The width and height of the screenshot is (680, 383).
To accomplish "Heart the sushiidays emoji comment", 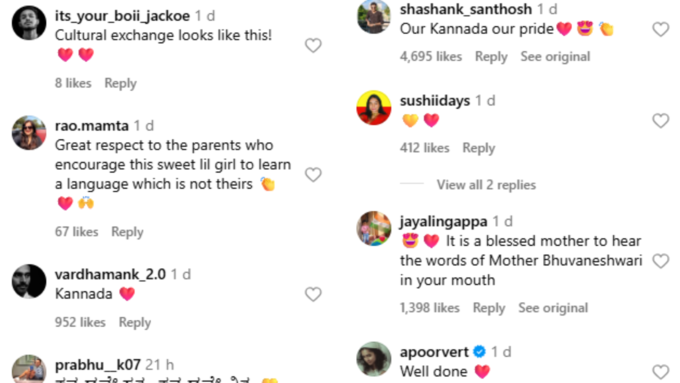I will coord(660,120).
